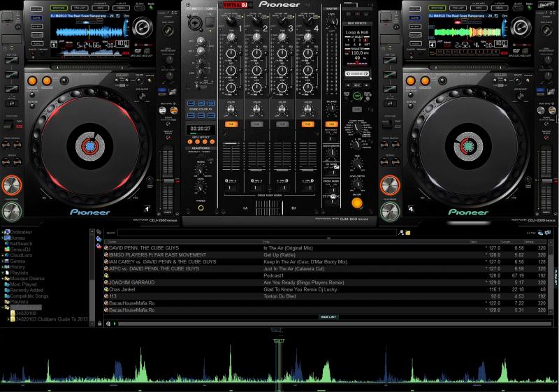Expand 34020103 Clubbers Guide To 2013 folder

tap(8, 319)
